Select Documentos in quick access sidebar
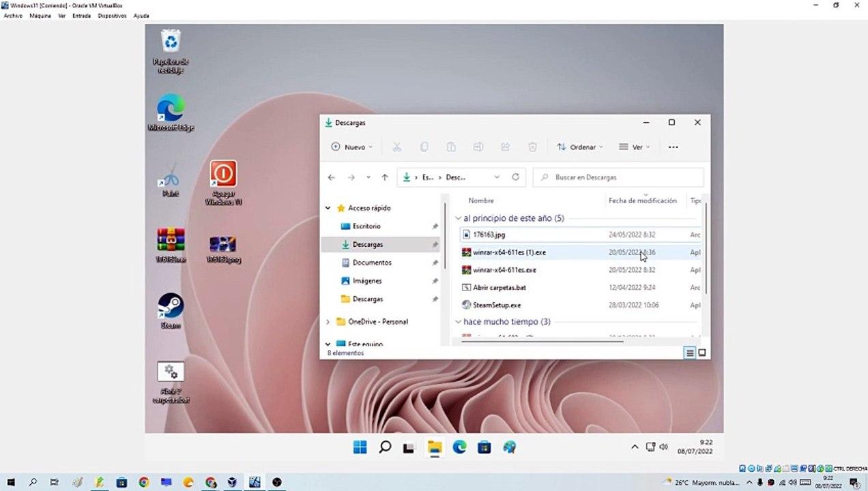868x491 pixels. pos(371,263)
